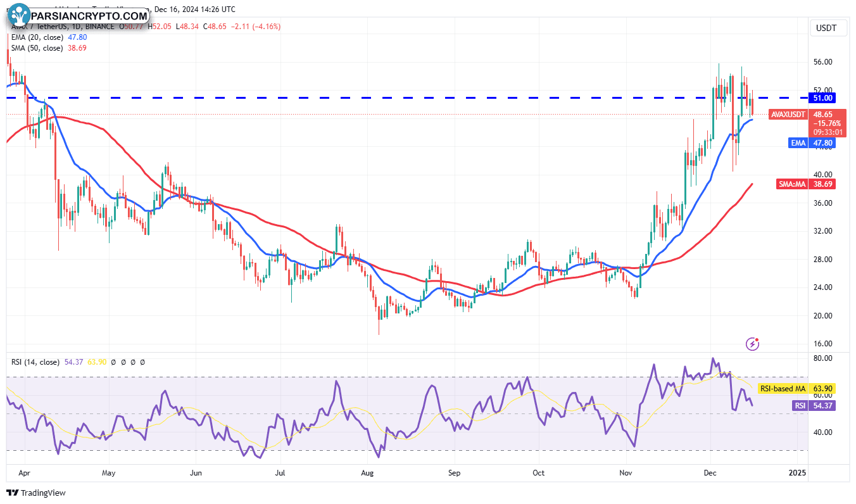Click the 24.00 price axis label

(822, 287)
